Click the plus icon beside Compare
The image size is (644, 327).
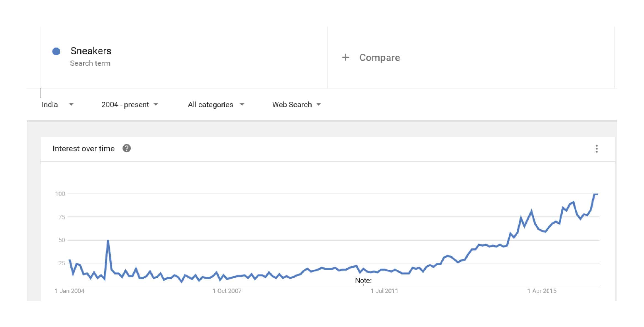pyautogui.click(x=345, y=57)
